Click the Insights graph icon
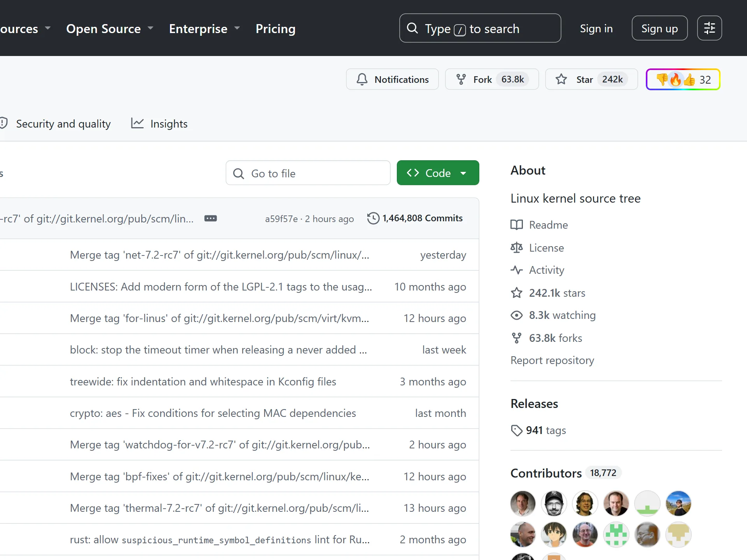The height and width of the screenshot is (560, 747). point(137,123)
